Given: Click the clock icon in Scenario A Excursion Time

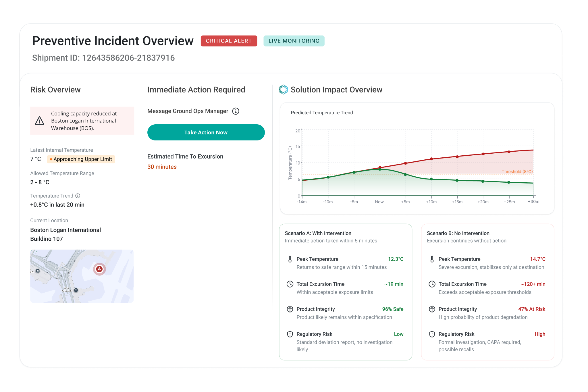Looking at the screenshot, I should click(290, 284).
